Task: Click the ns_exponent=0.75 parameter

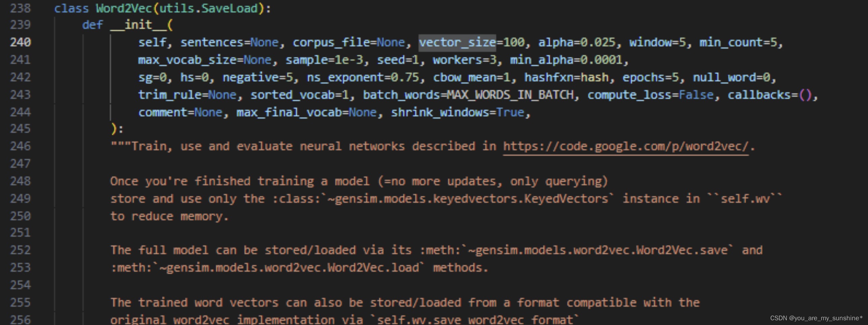Action: pyautogui.click(x=363, y=77)
